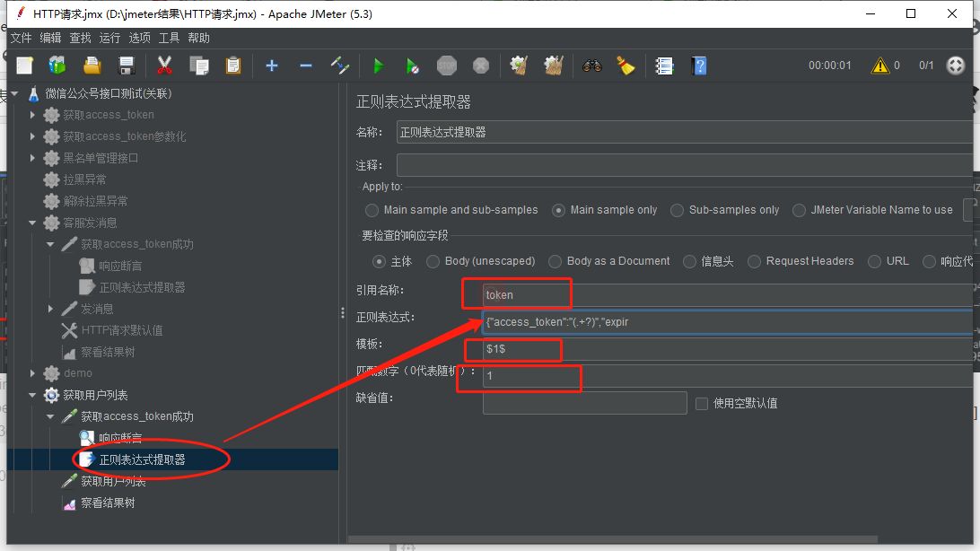Image resolution: width=980 pixels, height=551 pixels.
Task: Select the 信息头 radio button
Action: coord(689,261)
